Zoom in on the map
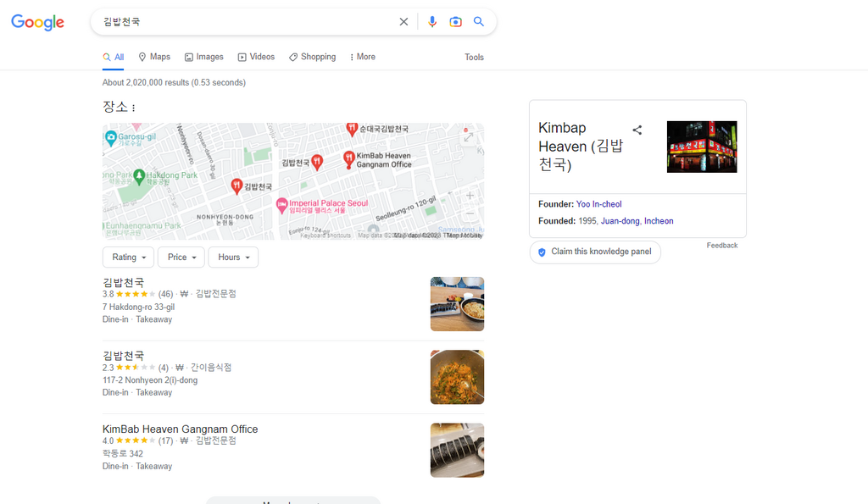 (470, 196)
